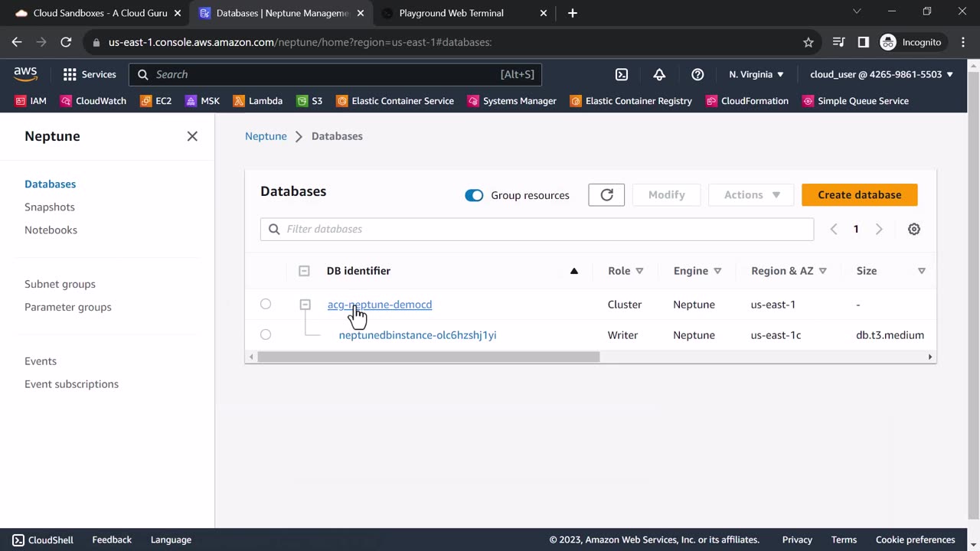980x551 pixels.
Task: Toggle the Group resources switch
Action: click(x=474, y=195)
